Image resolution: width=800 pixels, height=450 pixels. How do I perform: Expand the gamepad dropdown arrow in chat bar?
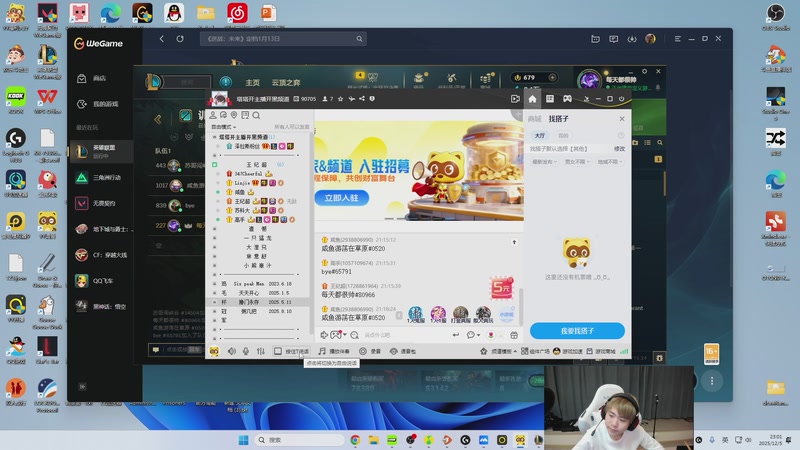click(x=345, y=335)
